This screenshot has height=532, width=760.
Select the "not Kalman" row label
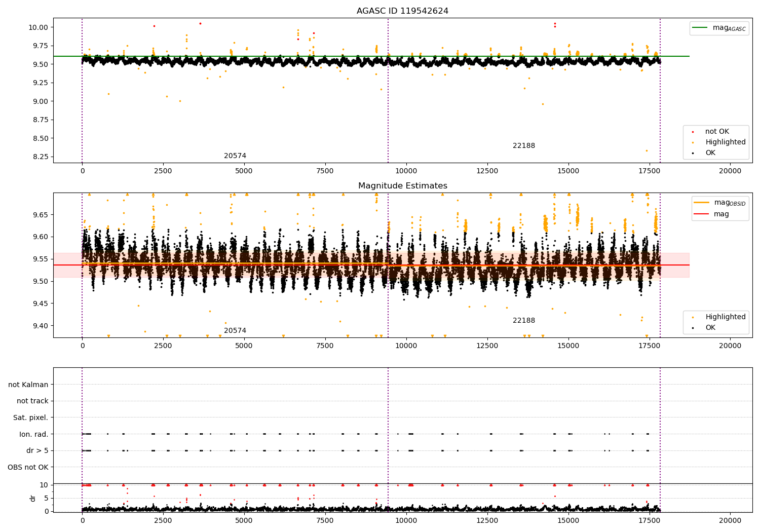point(28,385)
